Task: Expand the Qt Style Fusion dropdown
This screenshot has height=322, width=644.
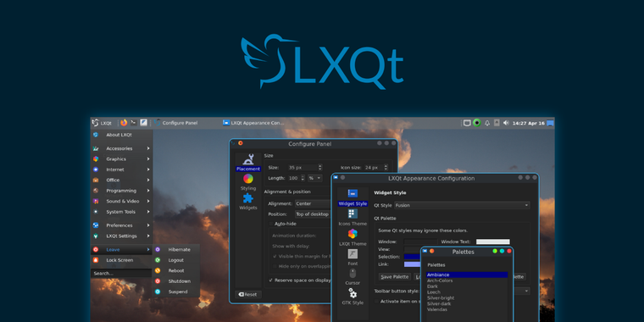Action: click(462, 205)
